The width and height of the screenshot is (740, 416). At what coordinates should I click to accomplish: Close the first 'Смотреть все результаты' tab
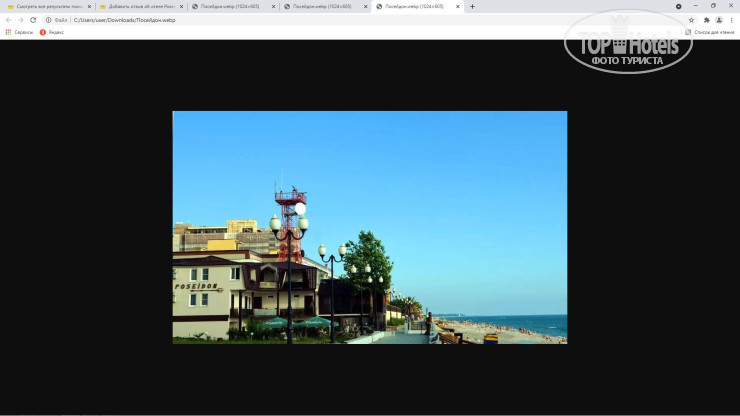tap(89, 6)
